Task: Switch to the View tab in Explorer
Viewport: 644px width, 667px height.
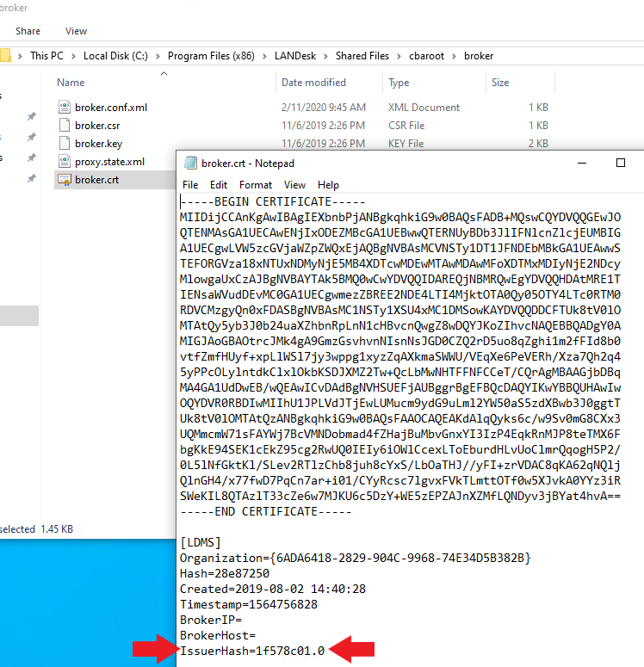Action: 76,31
